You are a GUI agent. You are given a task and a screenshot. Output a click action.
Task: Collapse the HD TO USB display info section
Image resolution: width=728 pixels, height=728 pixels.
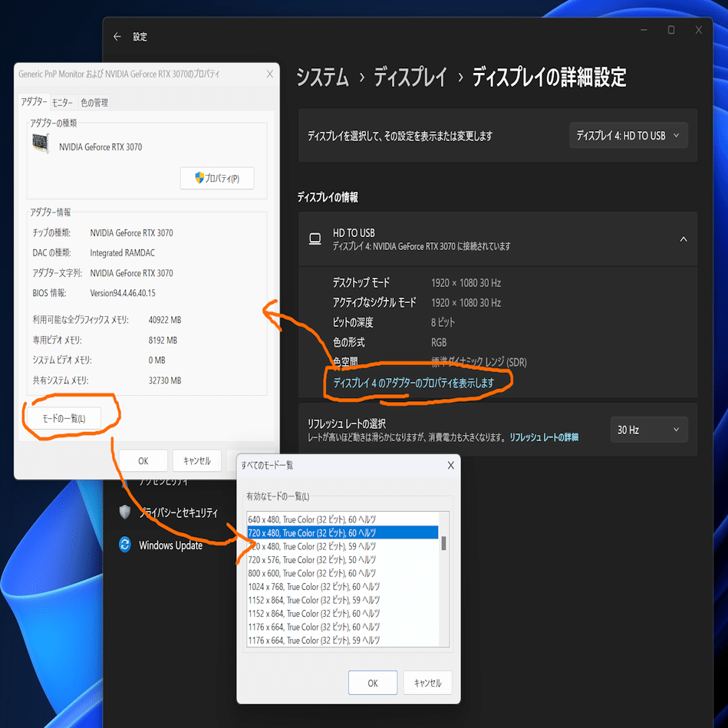point(684,239)
